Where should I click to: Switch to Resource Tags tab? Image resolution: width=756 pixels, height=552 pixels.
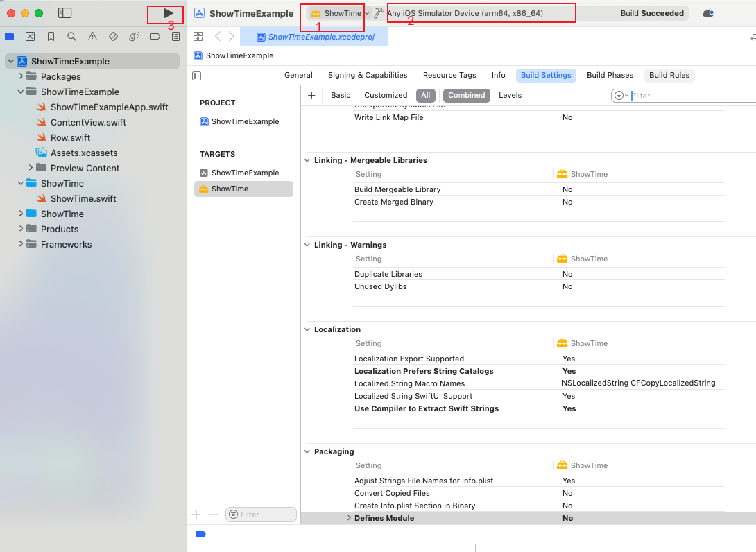coord(449,75)
